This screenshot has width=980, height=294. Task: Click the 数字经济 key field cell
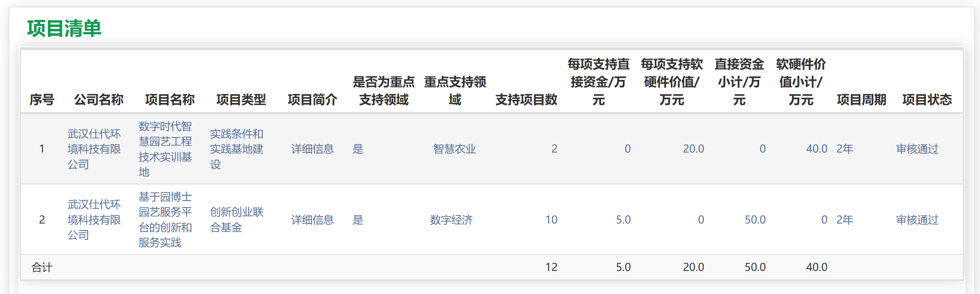click(451, 220)
